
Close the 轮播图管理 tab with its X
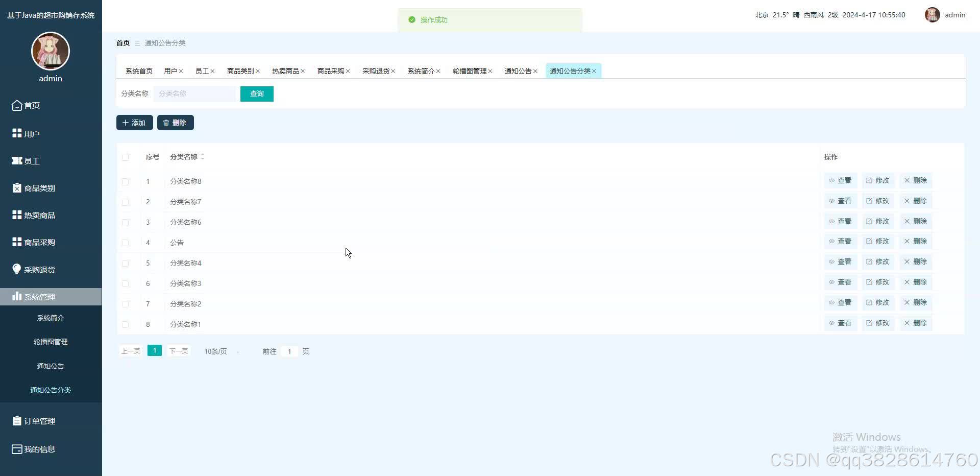490,71
